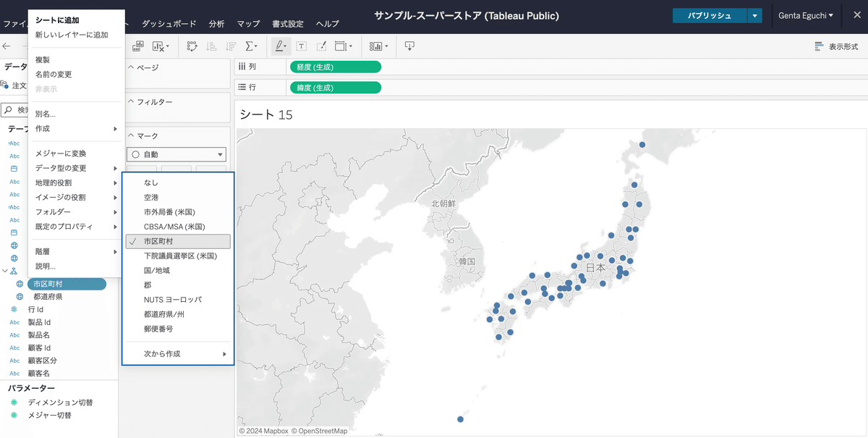Collapse the ページ card
This screenshot has height=438, width=868.
[x=131, y=67]
